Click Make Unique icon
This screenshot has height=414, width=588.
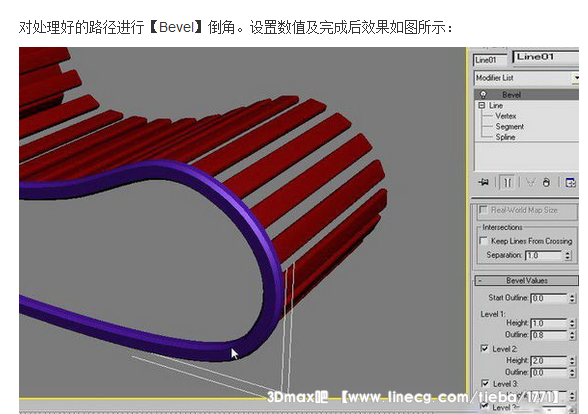[530, 183]
